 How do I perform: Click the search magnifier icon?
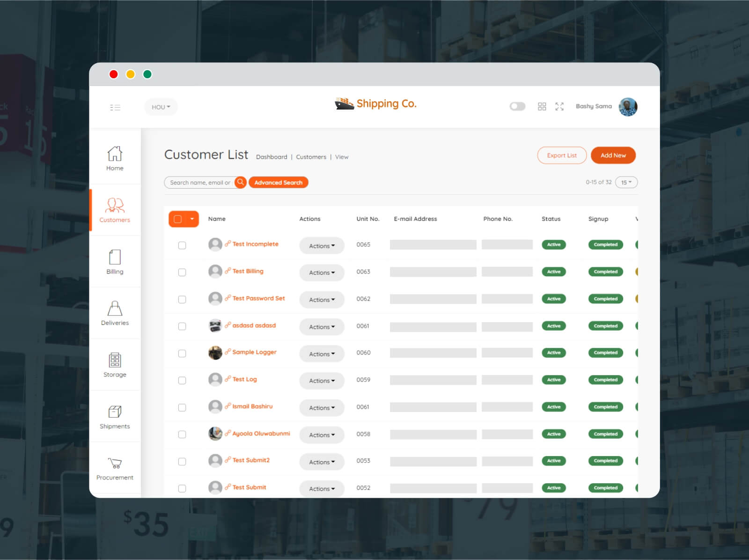[241, 182]
